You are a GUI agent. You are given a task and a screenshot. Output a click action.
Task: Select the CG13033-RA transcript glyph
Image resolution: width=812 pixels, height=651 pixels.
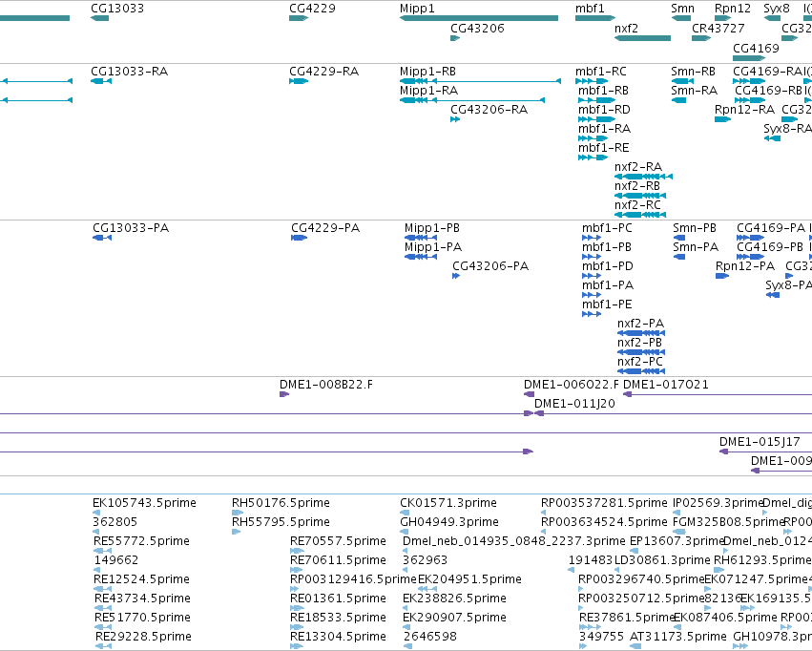point(101,81)
